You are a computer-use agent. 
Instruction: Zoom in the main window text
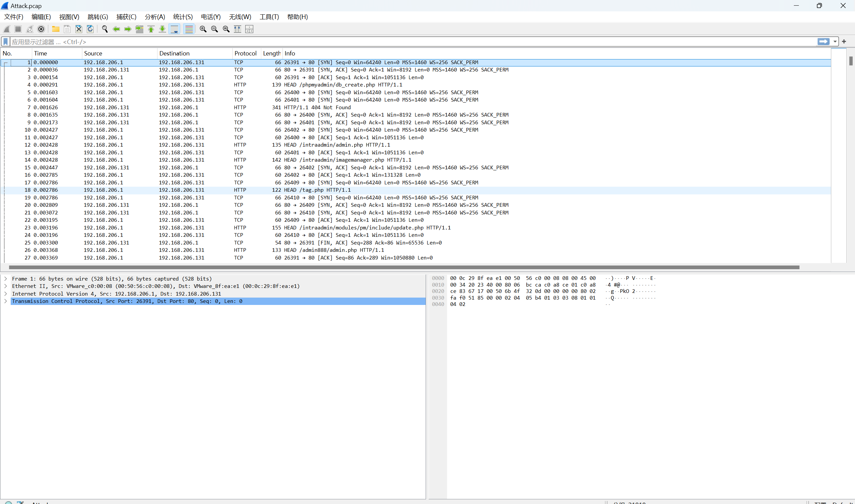coord(203,29)
